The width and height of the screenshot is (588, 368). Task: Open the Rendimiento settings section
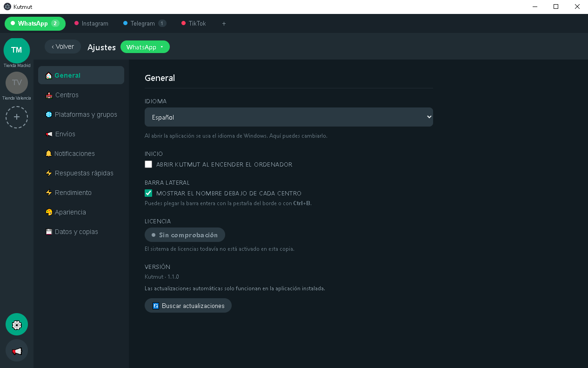point(81,193)
